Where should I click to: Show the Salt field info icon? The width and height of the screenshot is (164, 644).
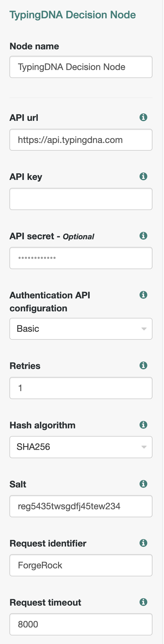pos(143,484)
